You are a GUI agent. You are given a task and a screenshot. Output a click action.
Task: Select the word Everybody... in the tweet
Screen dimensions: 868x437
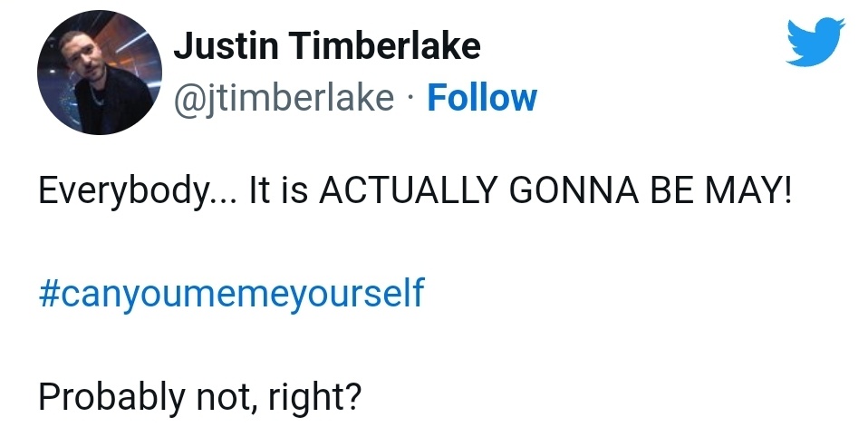pos(138,191)
